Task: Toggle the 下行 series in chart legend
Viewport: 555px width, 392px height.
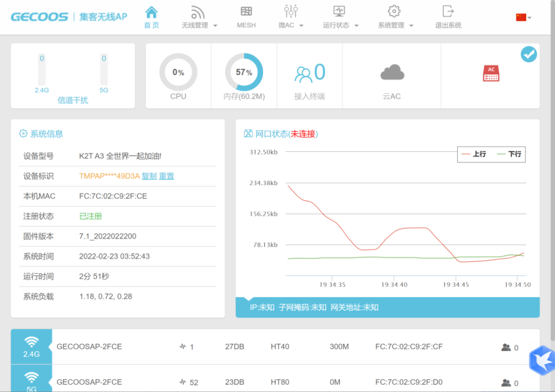Action: tap(508, 154)
